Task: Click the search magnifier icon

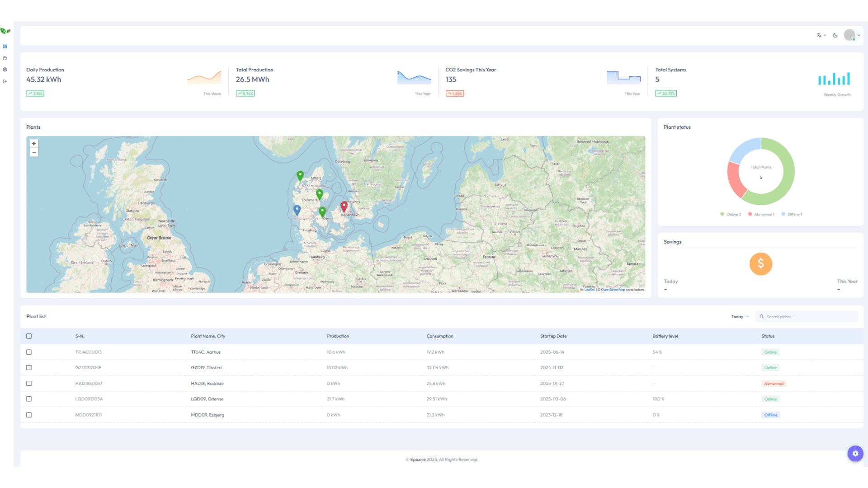Action: [x=762, y=317]
